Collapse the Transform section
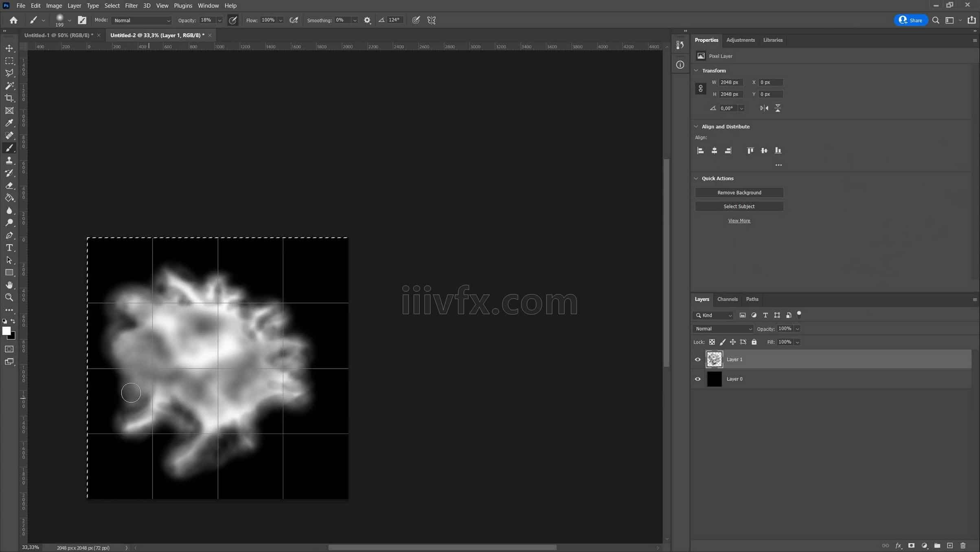Screen dimensions: 980x552 click(x=696, y=70)
